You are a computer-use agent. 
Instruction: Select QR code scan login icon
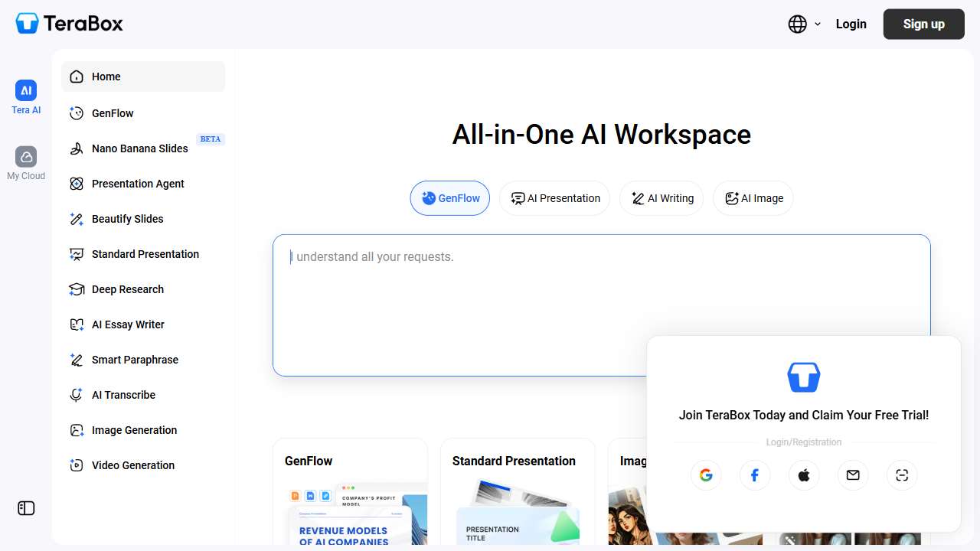902,475
